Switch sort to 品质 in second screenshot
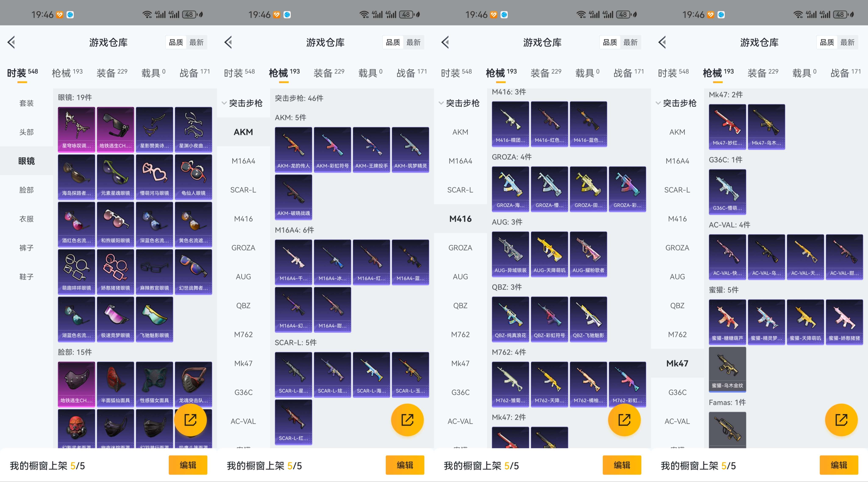868x482 pixels. coord(393,42)
